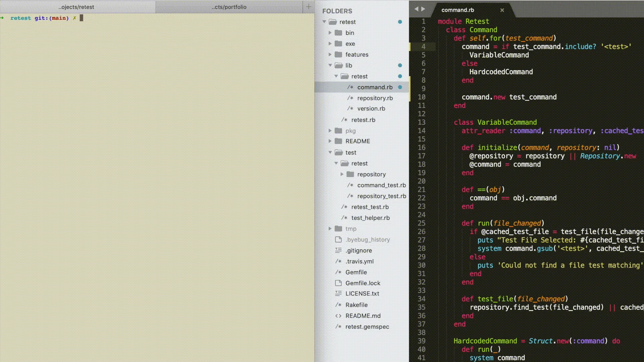The width and height of the screenshot is (644, 362).
Task: Click 'class VariableCommand' in the code
Action: tap(495, 122)
